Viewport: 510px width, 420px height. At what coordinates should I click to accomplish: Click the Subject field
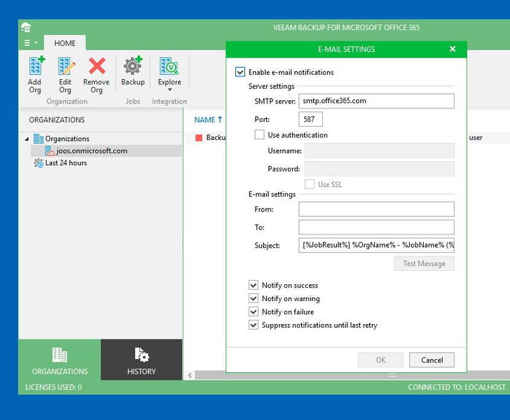376,246
